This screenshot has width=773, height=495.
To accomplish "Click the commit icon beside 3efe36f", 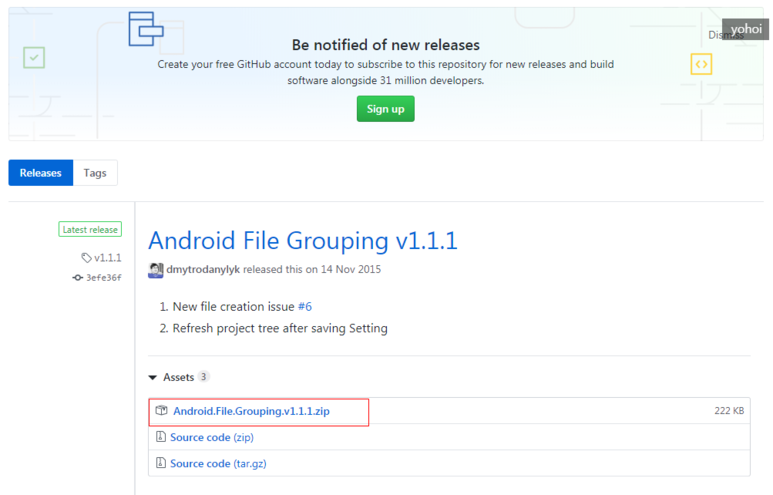I will coord(77,278).
